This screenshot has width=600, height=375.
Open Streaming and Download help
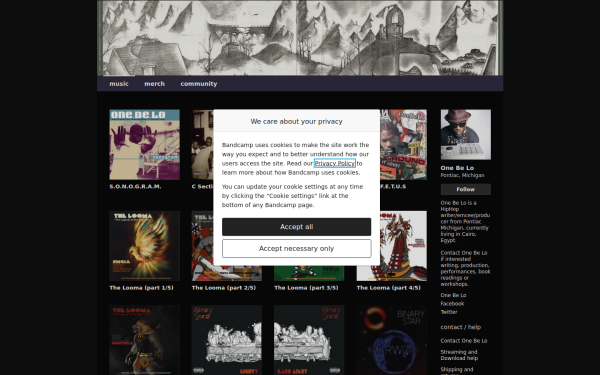click(459, 355)
